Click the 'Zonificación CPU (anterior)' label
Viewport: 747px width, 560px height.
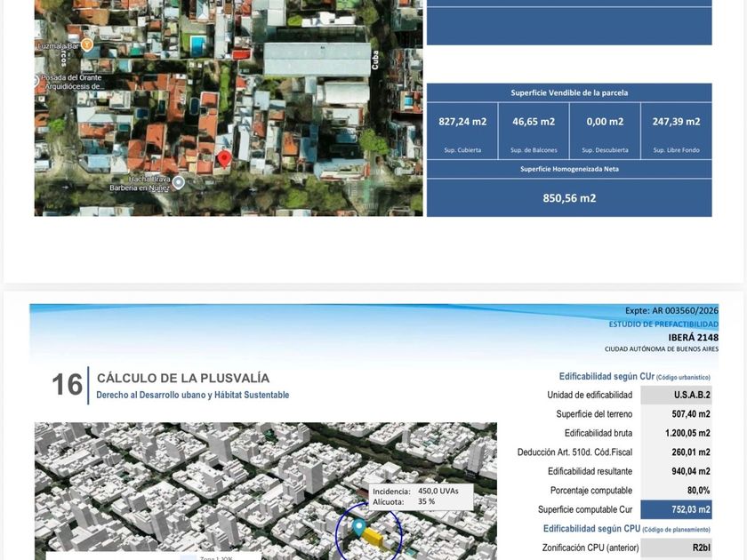click(590, 548)
